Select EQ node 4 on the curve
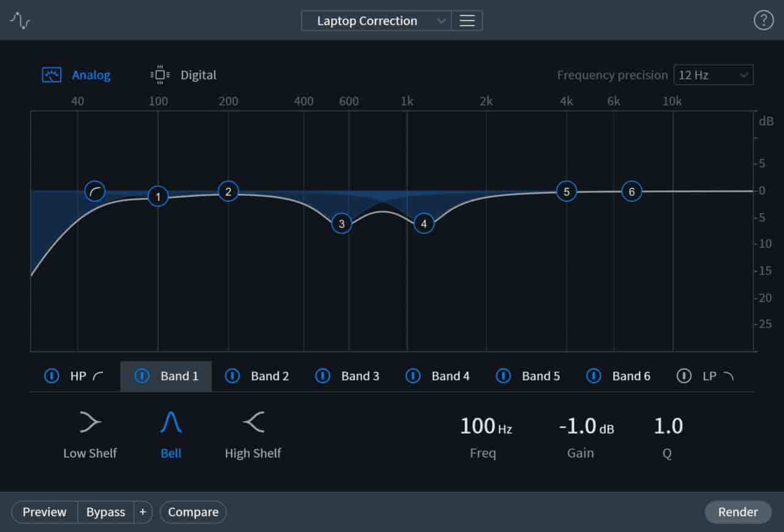The image size is (784, 532). coord(424,223)
